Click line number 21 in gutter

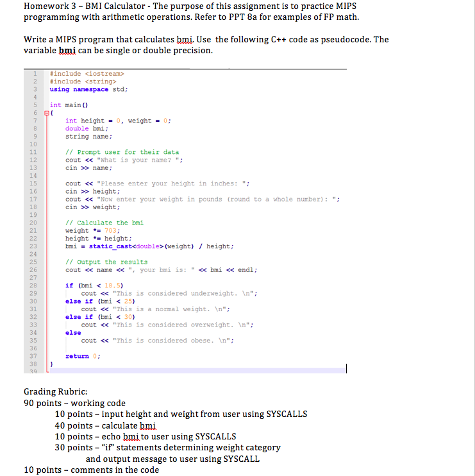click(33, 231)
